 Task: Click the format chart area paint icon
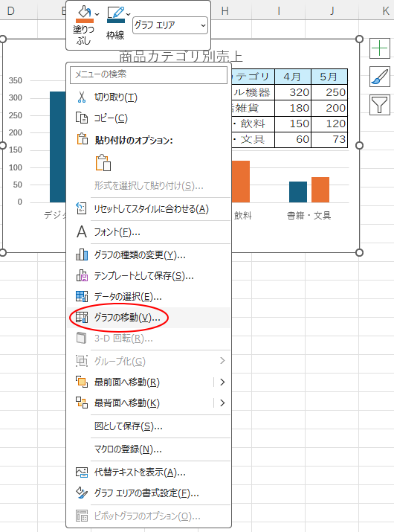tap(81, 493)
